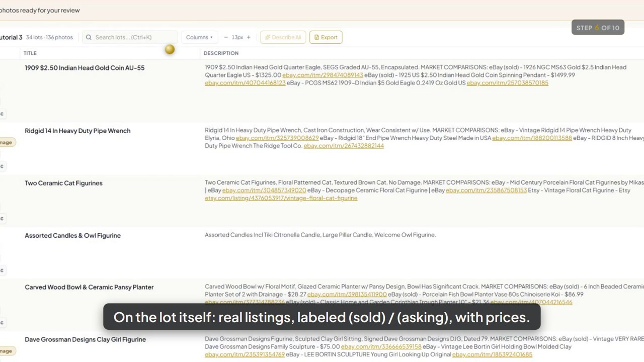Select the 1909 $2.50 Indian Head Gold Coin title
Viewport: 644px width, 362px height.
click(x=85, y=68)
